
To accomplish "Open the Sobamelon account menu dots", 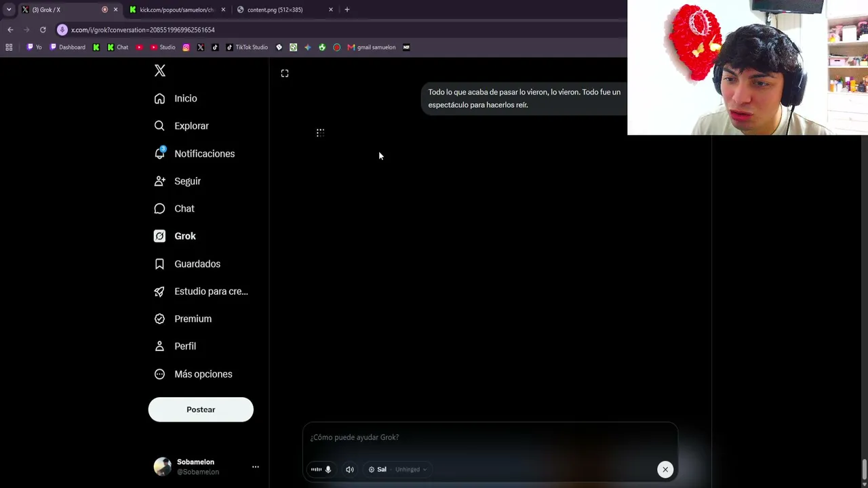I will pyautogui.click(x=256, y=467).
